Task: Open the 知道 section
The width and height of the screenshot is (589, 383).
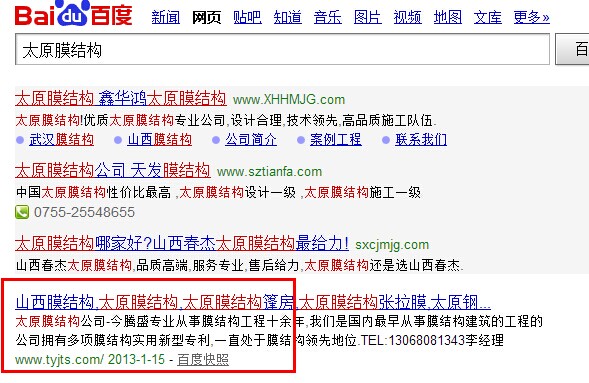Action: coord(288,17)
